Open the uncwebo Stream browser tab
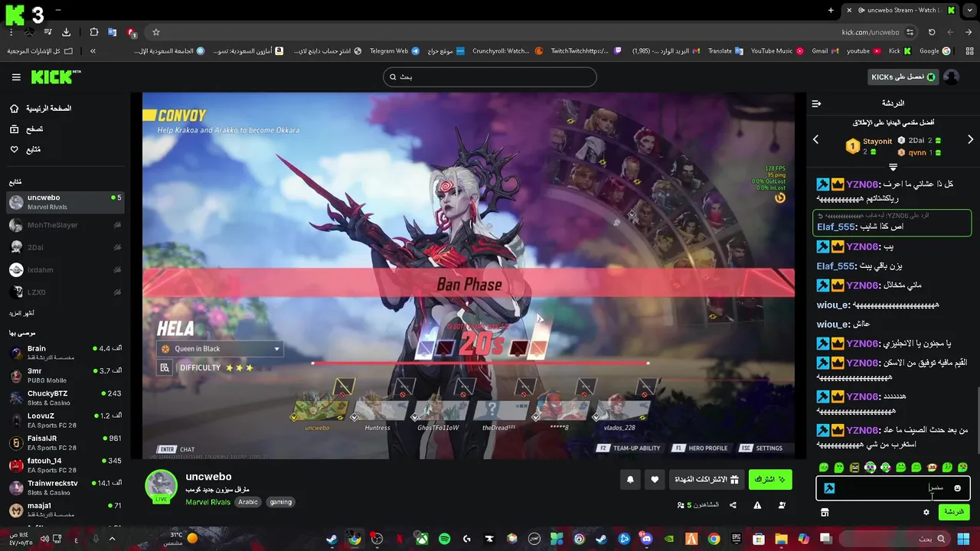The image size is (980, 551). [x=900, y=10]
